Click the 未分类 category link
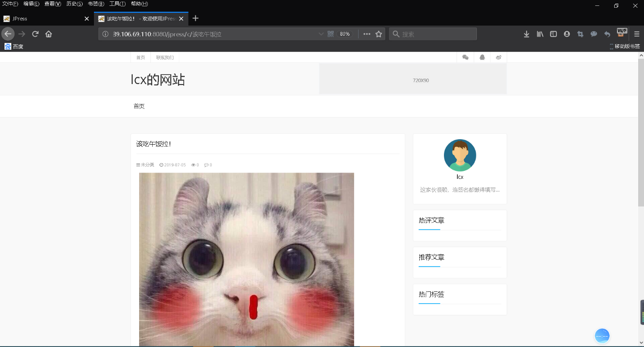Image resolution: width=644 pixels, height=347 pixels. [x=147, y=165]
